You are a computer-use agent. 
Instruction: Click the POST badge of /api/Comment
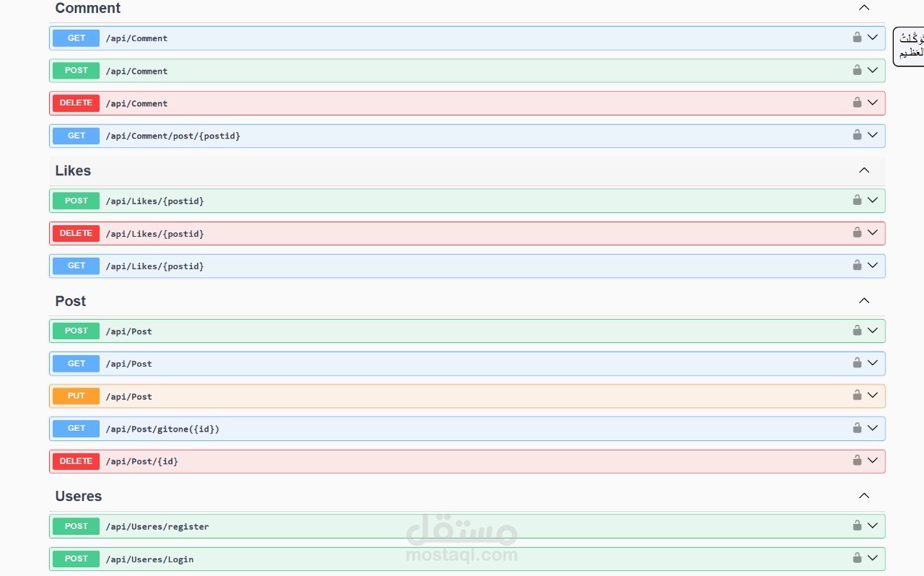[x=76, y=71]
